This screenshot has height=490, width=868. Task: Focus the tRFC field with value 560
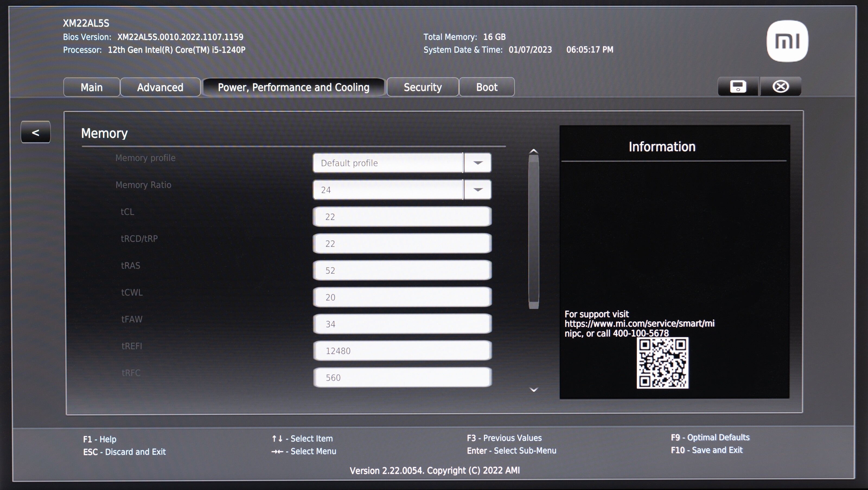(x=402, y=377)
